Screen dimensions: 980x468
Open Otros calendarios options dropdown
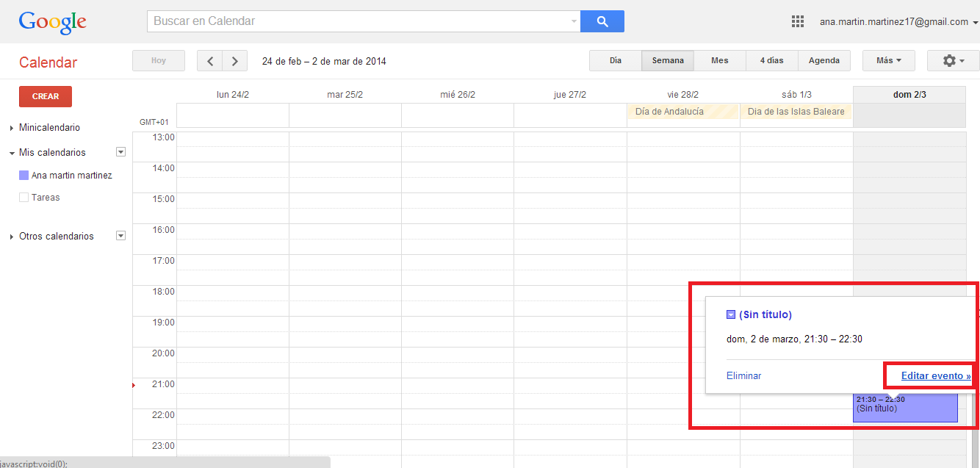click(121, 236)
